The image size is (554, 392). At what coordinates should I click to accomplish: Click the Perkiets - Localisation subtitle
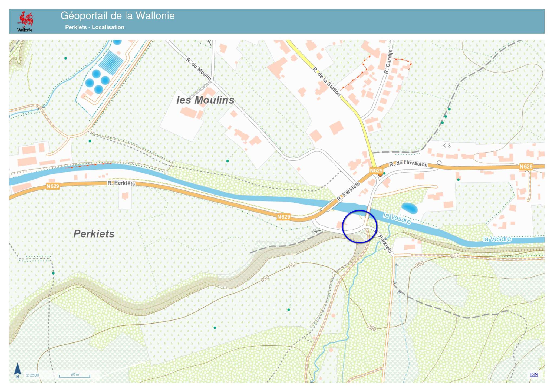click(x=95, y=27)
